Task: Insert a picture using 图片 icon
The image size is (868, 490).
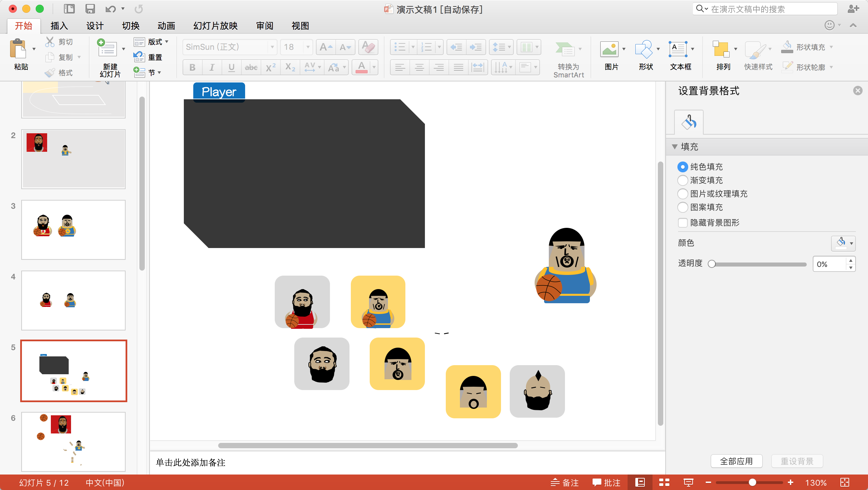Action: 609,50
